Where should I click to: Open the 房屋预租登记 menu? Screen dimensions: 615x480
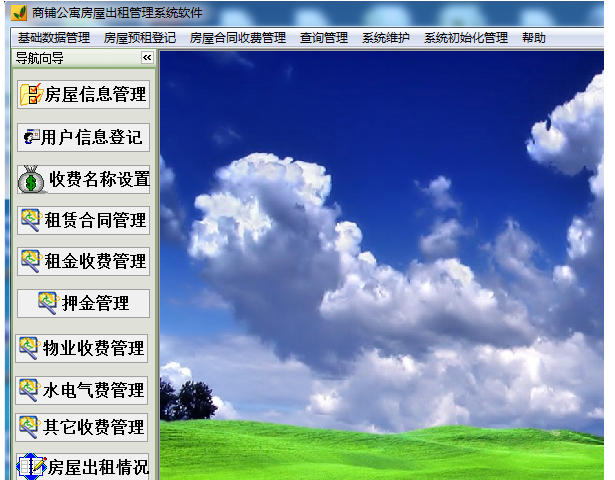click(140, 38)
